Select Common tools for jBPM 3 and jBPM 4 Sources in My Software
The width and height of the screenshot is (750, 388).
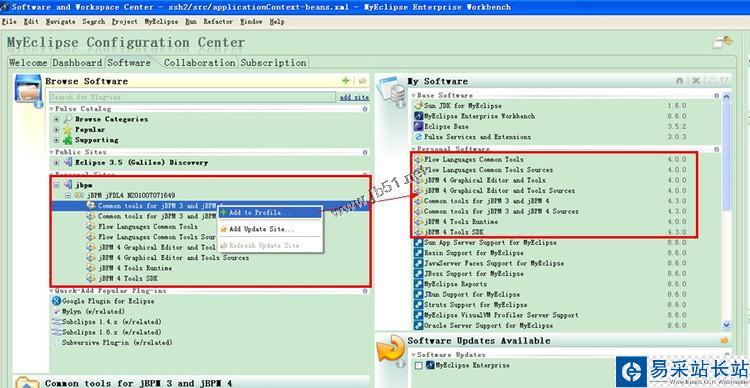501,211
